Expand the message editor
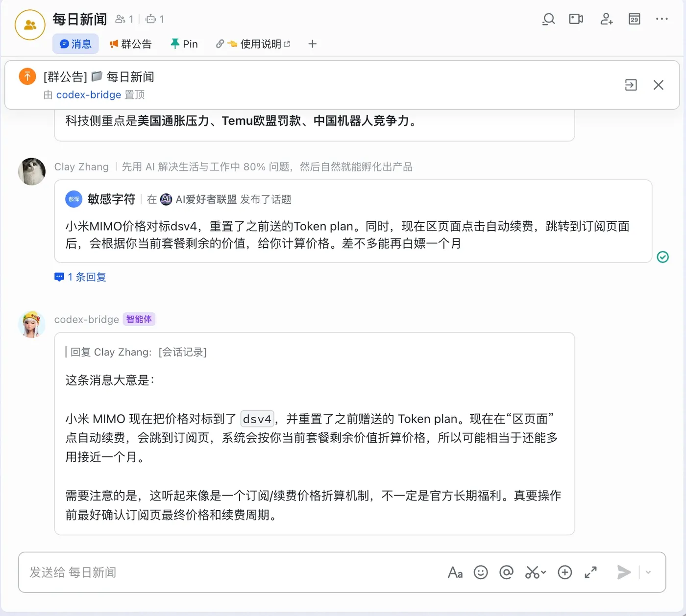 pyautogui.click(x=590, y=572)
